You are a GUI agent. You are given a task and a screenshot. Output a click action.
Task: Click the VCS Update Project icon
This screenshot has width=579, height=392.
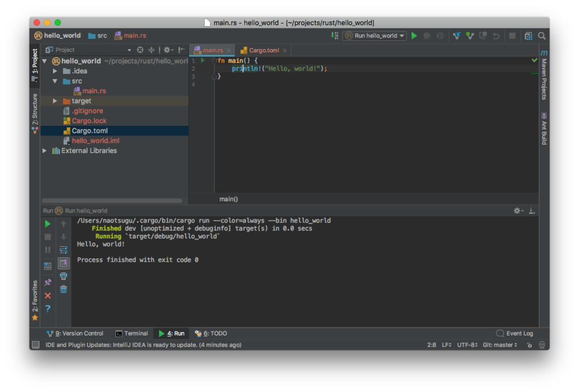[457, 36]
